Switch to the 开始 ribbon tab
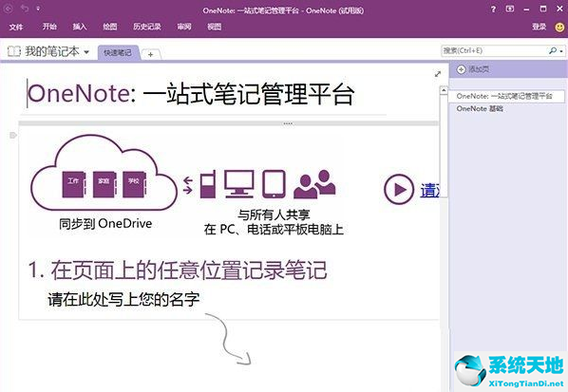The image size is (568, 392). click(49, 27)
